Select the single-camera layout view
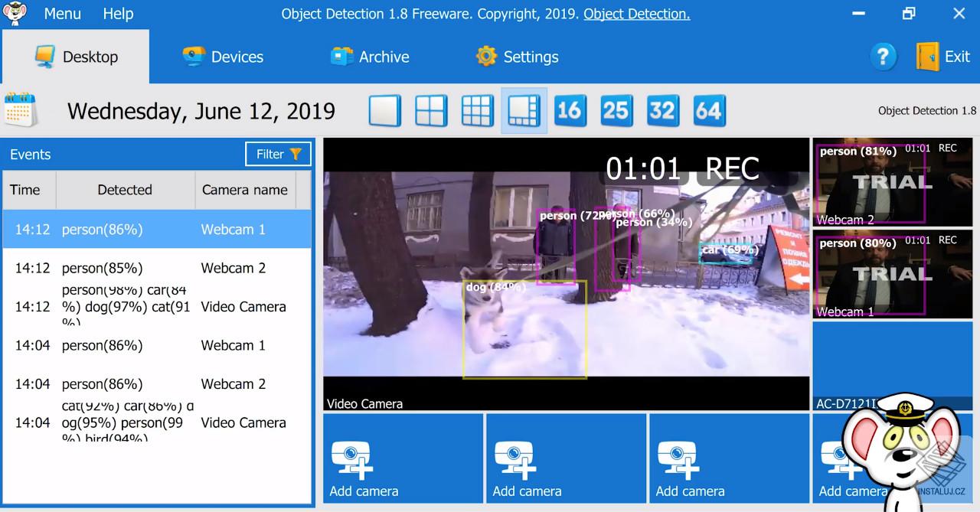980x512 pixels. click(384, 110)
